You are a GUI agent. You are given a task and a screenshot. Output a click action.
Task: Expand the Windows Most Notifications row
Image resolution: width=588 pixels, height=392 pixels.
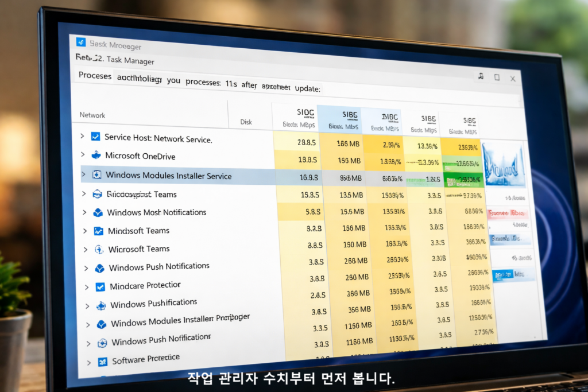85,212
